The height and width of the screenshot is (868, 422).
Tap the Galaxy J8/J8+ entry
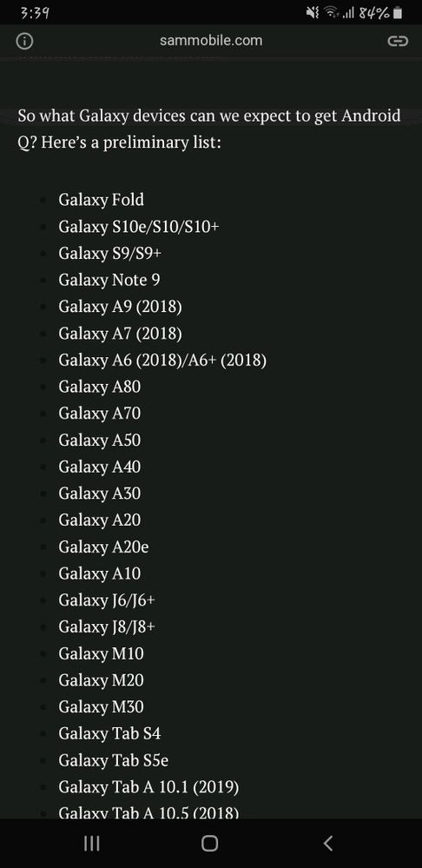click(107, 626)
